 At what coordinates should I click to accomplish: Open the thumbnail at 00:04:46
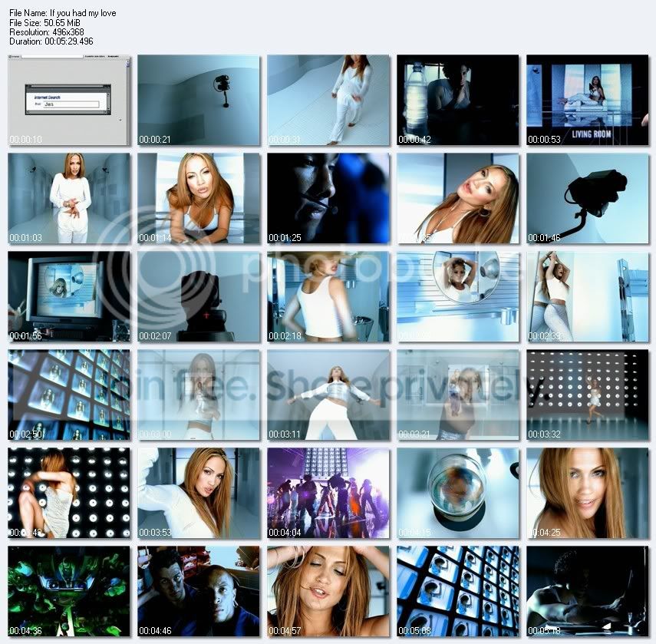pos(199,591)
